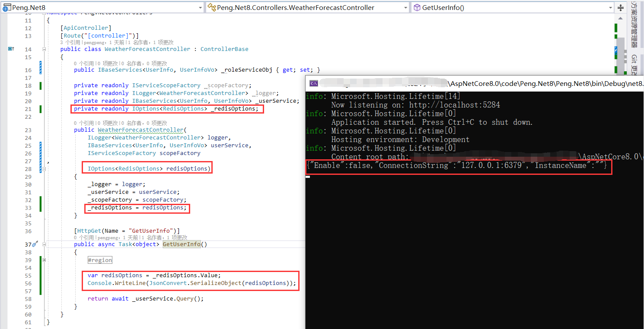
Task: Collapse the constructor block at line 28
Action: pos(44,169)
